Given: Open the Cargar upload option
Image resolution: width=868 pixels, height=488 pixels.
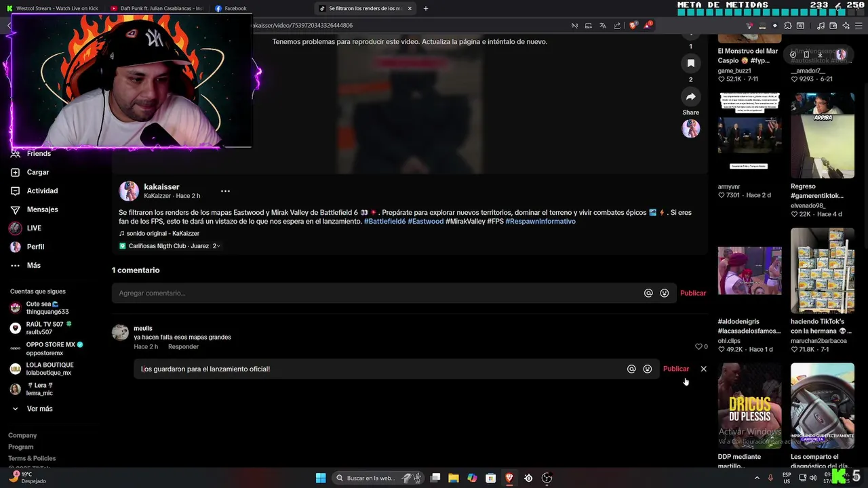Looking at the screenshot, I should click(30, 172).
